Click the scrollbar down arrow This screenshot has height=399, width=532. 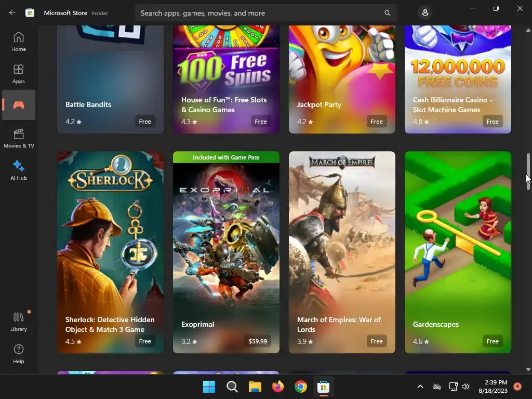pyautogui.click(x=528, y=369)
